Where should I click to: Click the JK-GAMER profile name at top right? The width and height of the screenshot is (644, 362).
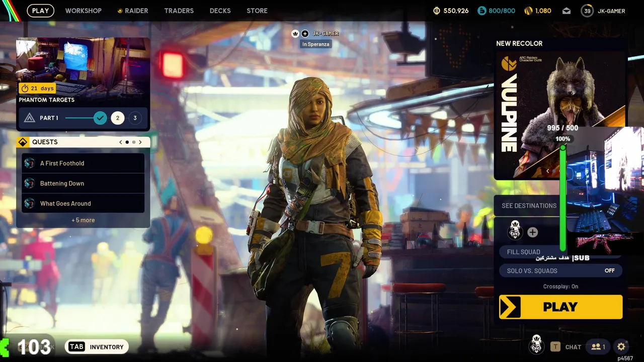click(x=611, y=11)
